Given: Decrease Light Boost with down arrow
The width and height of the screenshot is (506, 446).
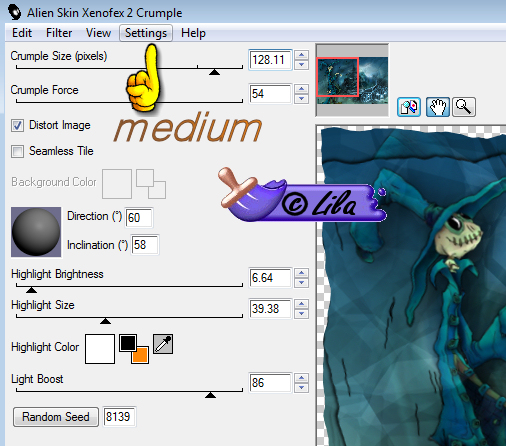Looking at the screenshot, I should (302, 387).
